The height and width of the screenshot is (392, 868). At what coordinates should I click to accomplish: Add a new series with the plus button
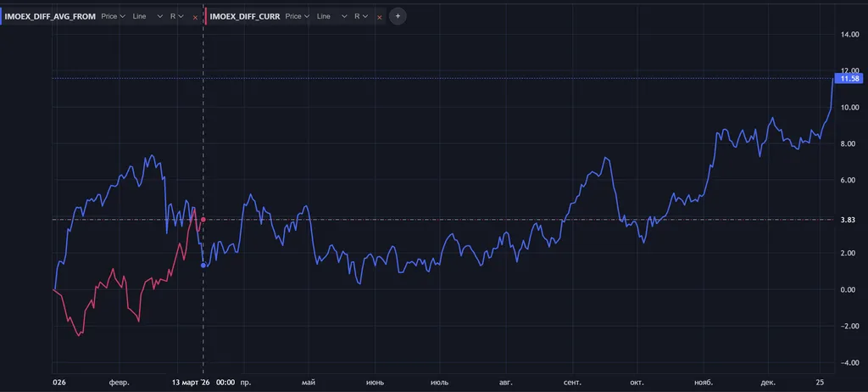click(398, 16)
